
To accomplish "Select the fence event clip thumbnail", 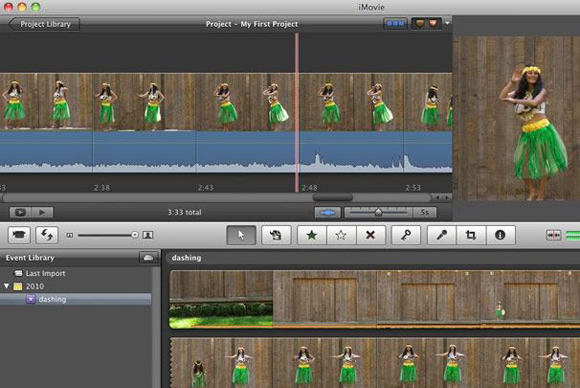I will [x=374, y=300].
